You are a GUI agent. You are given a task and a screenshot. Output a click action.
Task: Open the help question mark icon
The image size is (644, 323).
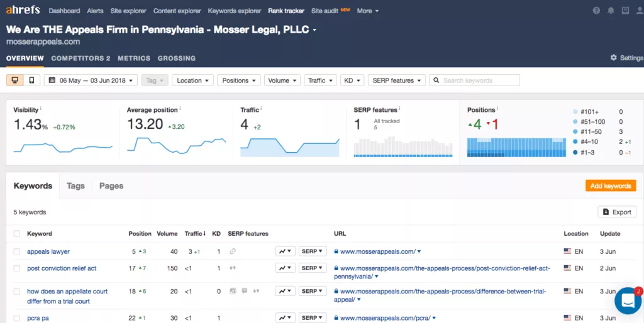[x=596, y=11]
